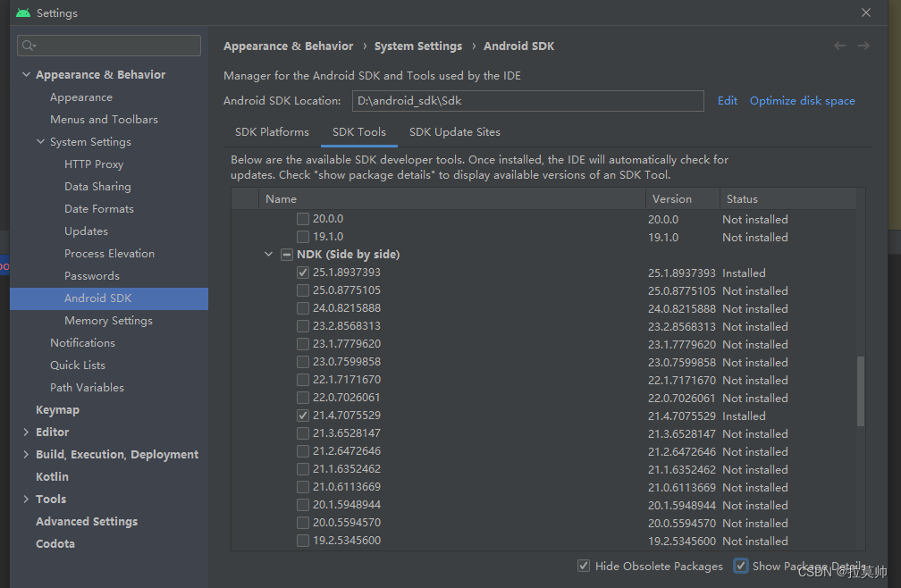The width and height of the screenshot is (901, 588).
Task: Open Data Sharing settings
Action: pyautogui.click(x=97, y=187)
